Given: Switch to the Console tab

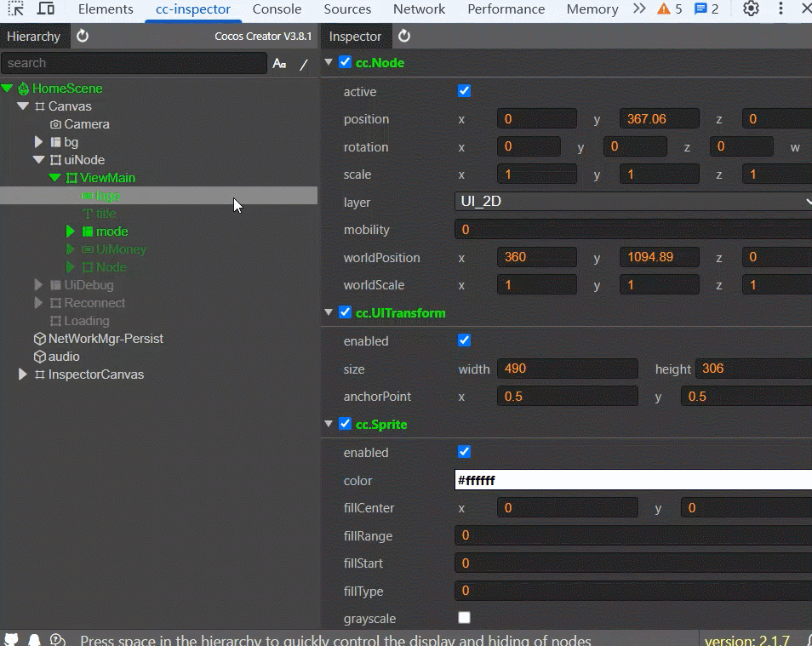Looking at the screenshot, I should (x=277, y=9).
